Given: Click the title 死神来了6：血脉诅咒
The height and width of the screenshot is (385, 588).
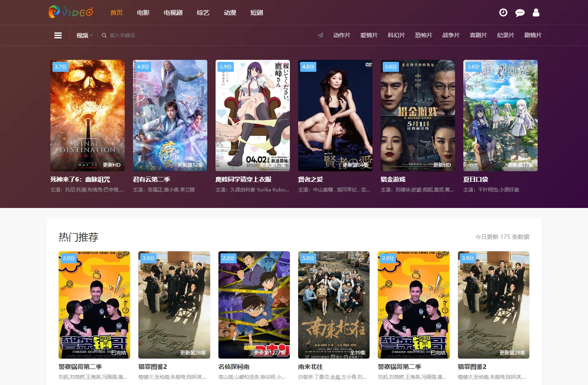Looking at the screenshot, I should tap(80, 180).
